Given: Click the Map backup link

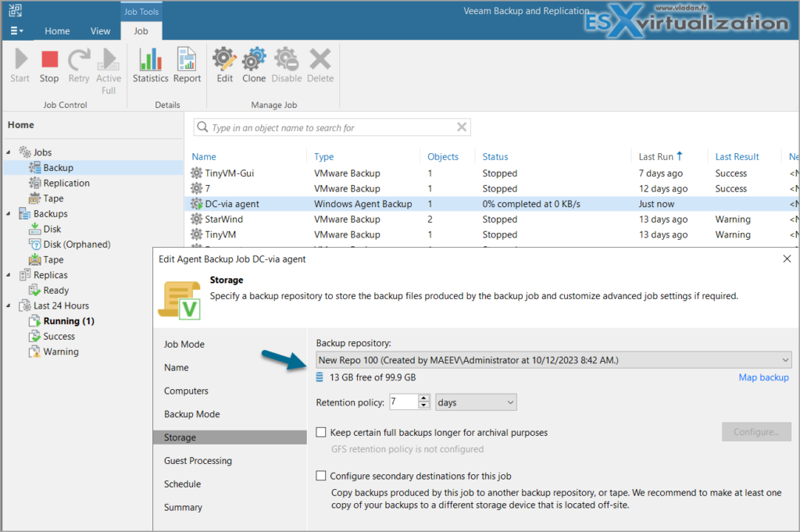Looking at the screenshot, I should click(763, 377).
